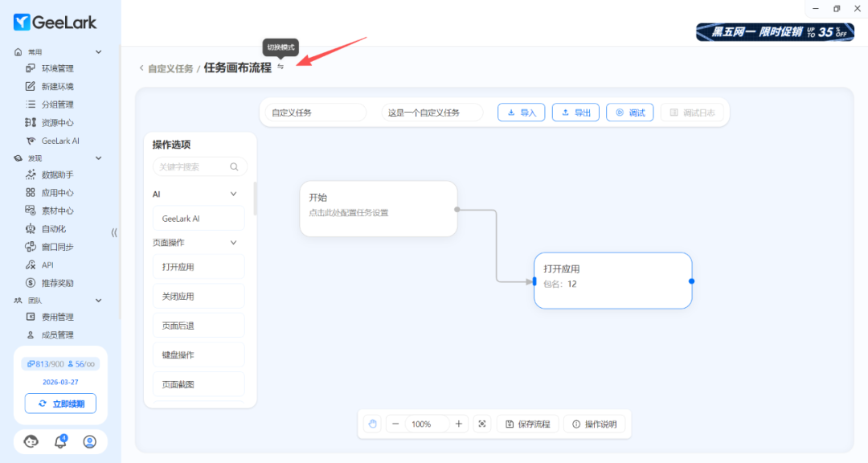868x463 pixels.
Task: Click the operation panel scrollbar
Action: (256, 199)
